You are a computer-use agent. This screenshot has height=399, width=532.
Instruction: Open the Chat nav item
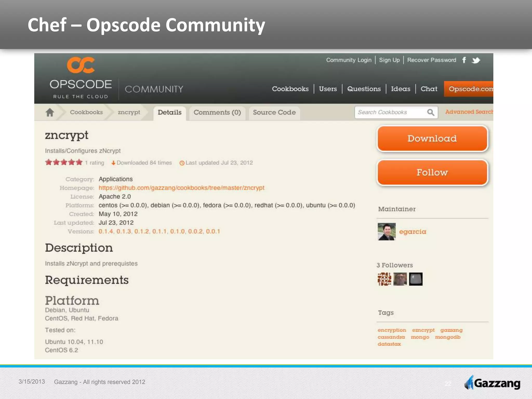tap(429, 89)
